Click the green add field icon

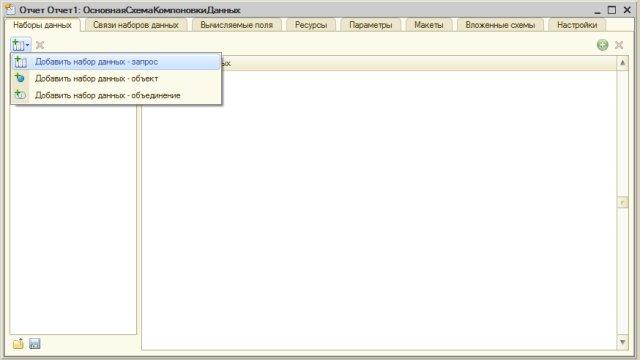click(x=602, y=45)
